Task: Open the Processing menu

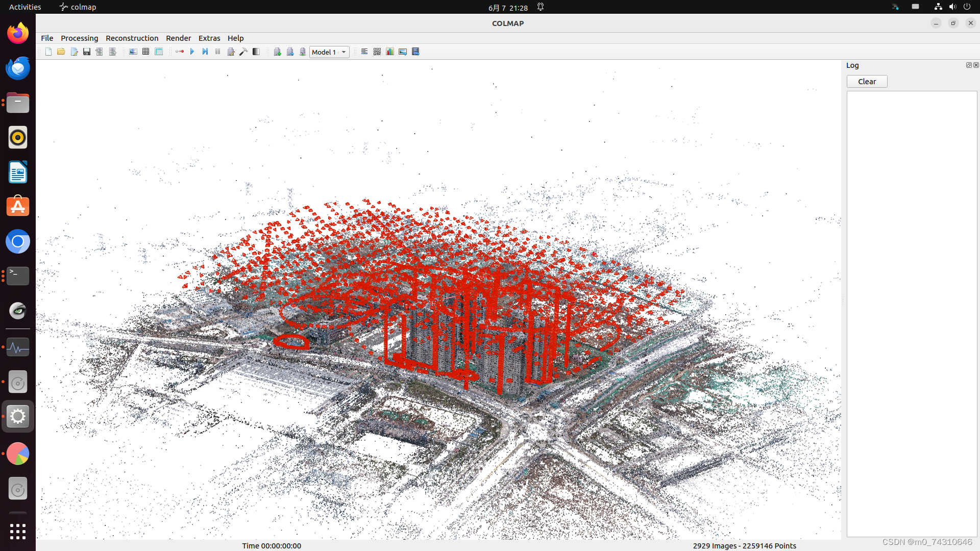Action: [x=79, y=38]
